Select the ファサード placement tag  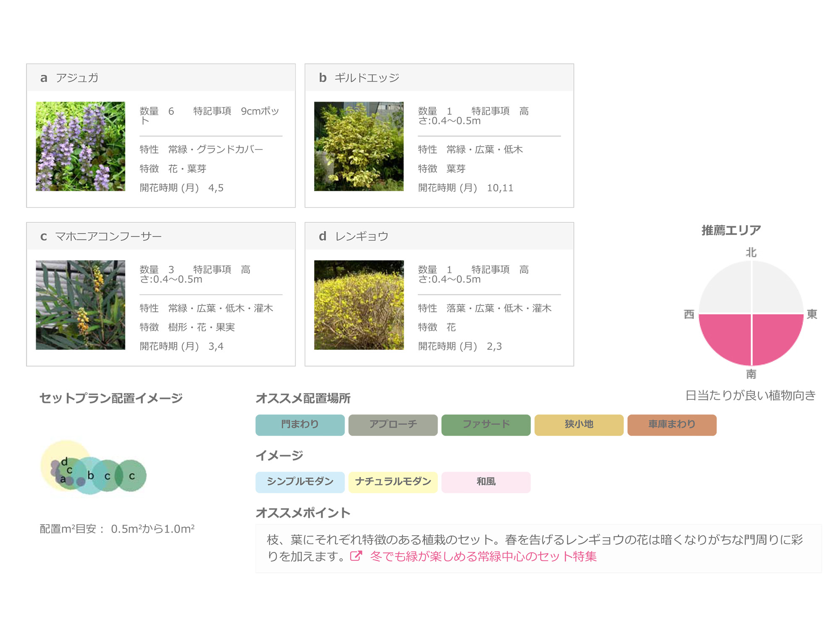pos(486,425)
